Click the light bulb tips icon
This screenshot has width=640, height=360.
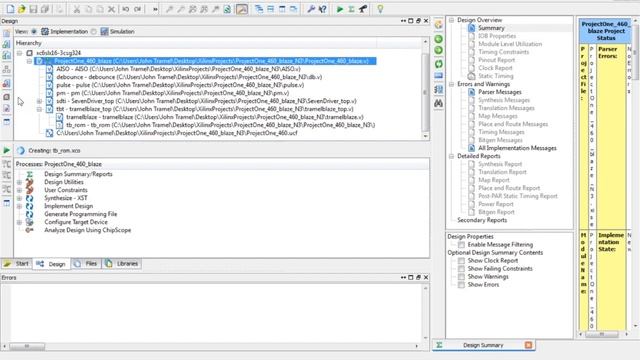380,9
